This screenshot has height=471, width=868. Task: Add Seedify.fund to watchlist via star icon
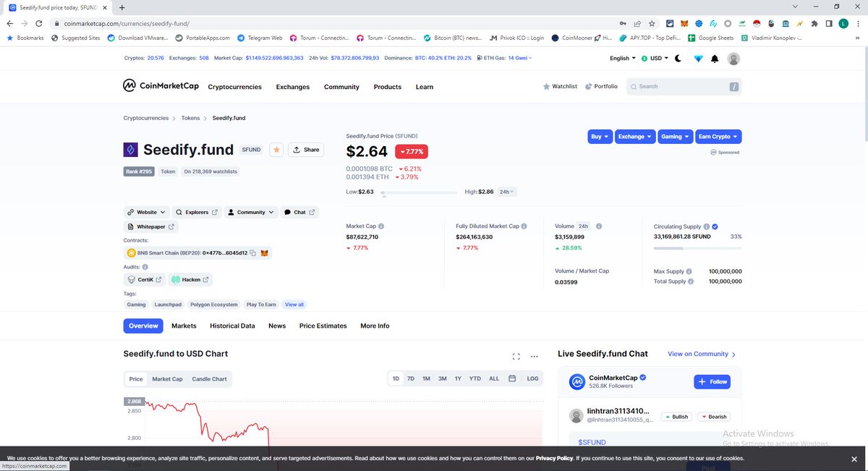(276, 150)
